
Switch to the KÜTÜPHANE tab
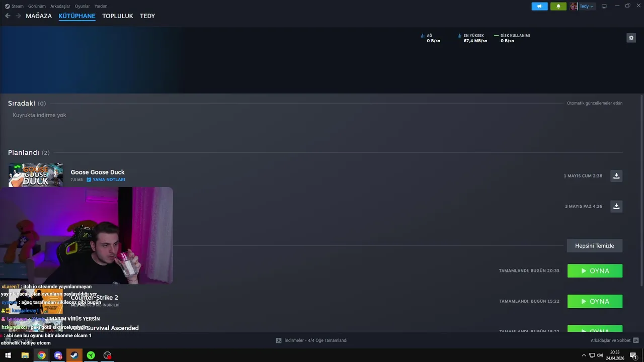[x=77, y=16]
